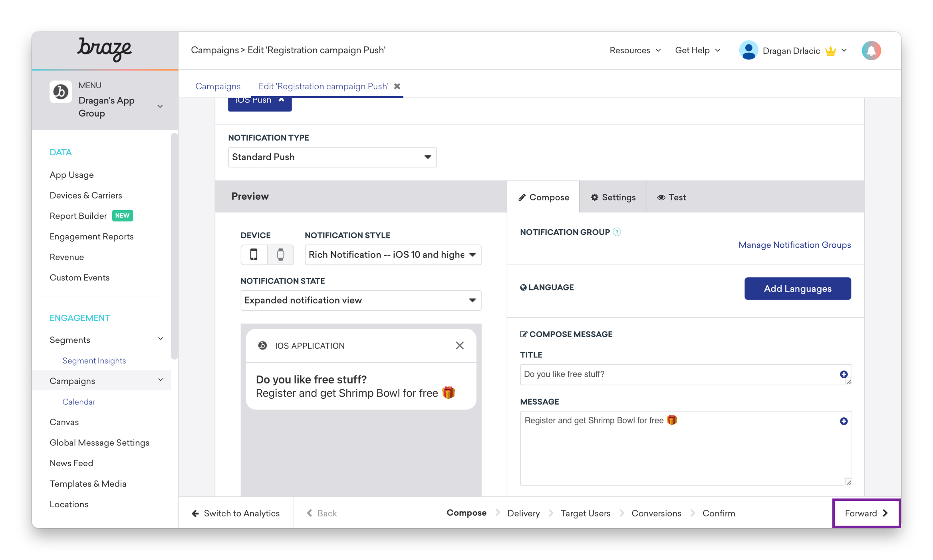Click the sidebar vertical scrollbar
Screen dimensions: 933x560
pyautogui.click(x=174, y=246)
